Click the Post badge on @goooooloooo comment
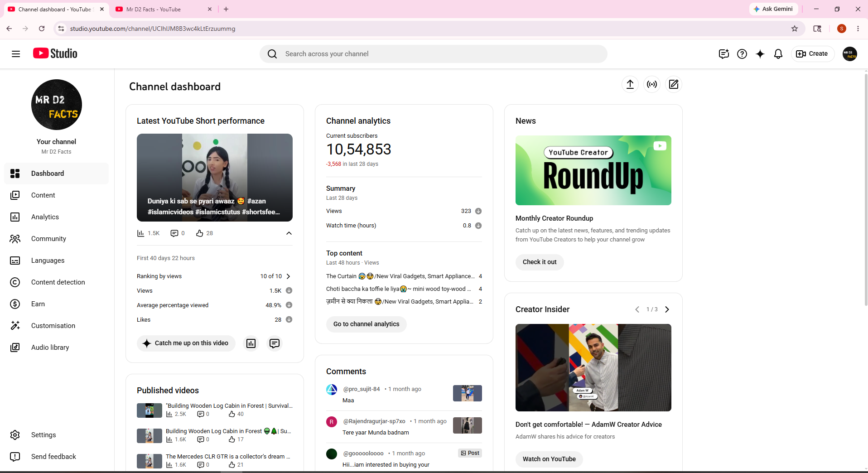The image size is (868, 473). click(x=470, y=453)
